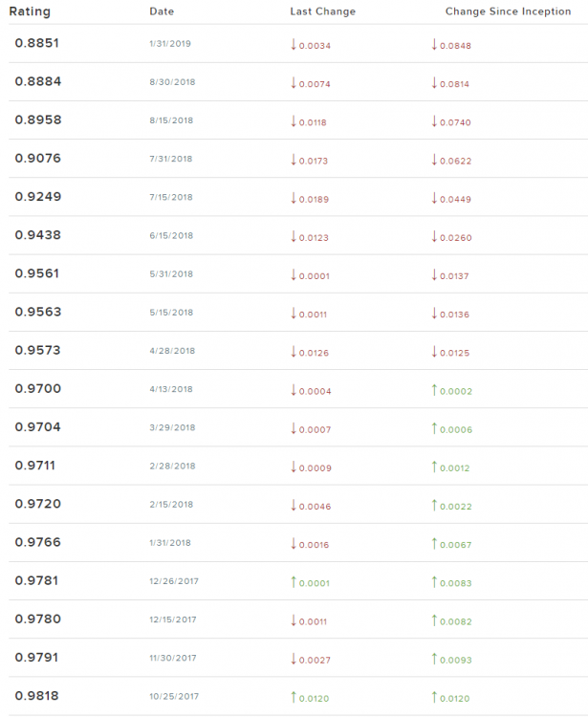
Task: Click the Last Change column header
Action: pyautogui.click(x=322, y=11)
